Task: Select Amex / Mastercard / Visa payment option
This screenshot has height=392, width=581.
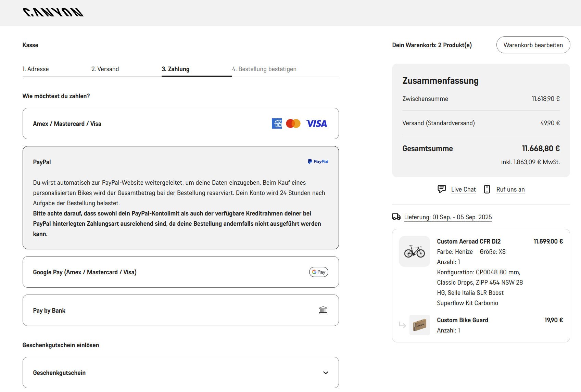Action: (x=137, y=123)
